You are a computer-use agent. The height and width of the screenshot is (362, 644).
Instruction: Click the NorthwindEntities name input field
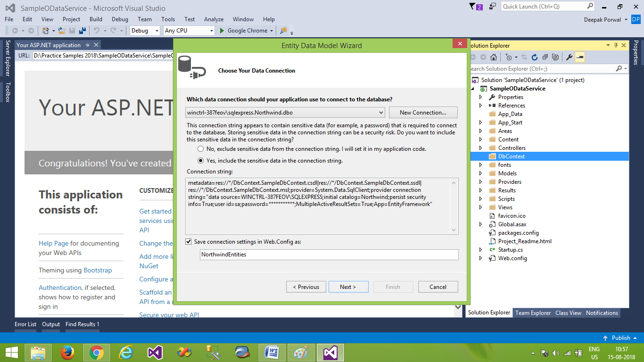[x=329, y=255]
